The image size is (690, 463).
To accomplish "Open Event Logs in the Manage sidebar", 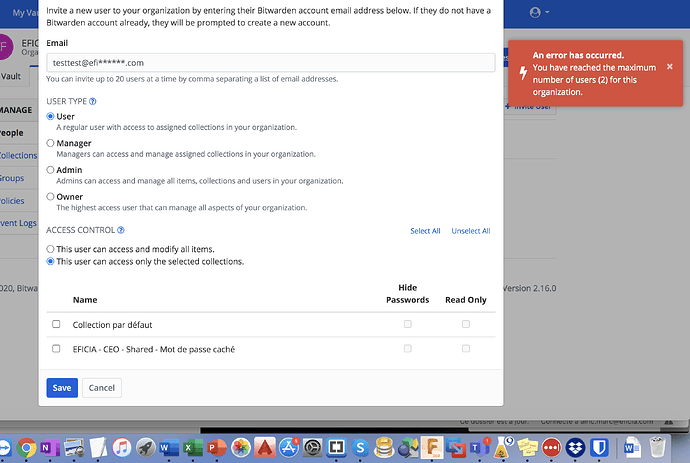I will (18, 223).
